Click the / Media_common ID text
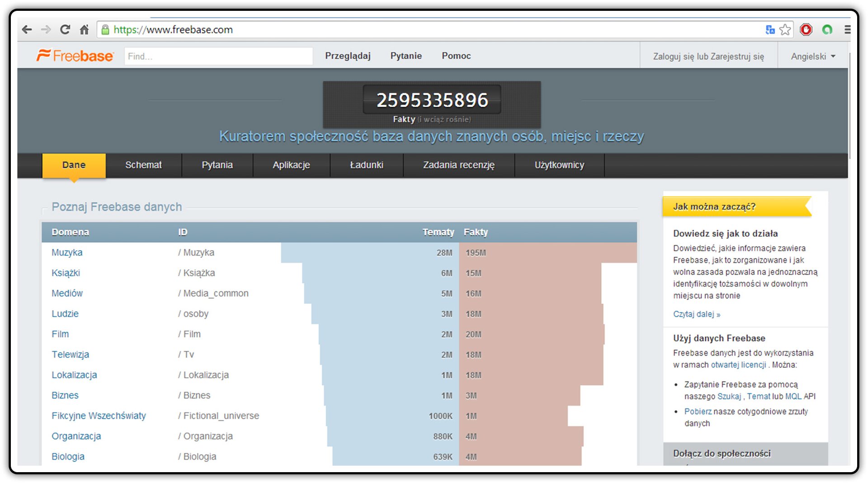Screen dimensions: 868x483 [x=213, y=293]
